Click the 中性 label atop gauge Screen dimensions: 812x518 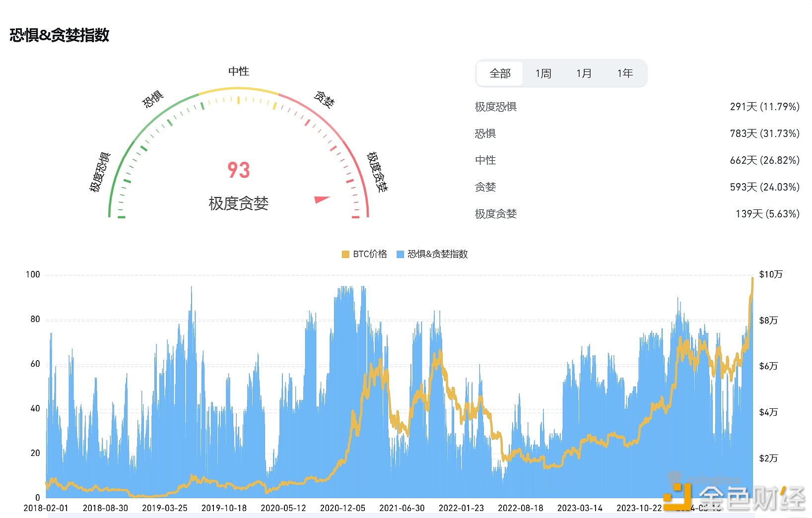coord(238,71)
